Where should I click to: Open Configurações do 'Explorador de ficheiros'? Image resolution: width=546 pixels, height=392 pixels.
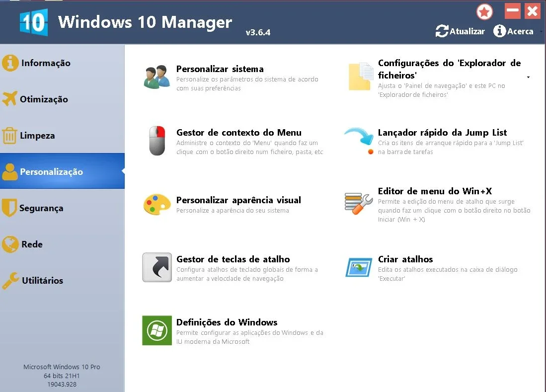pos(449,69)
